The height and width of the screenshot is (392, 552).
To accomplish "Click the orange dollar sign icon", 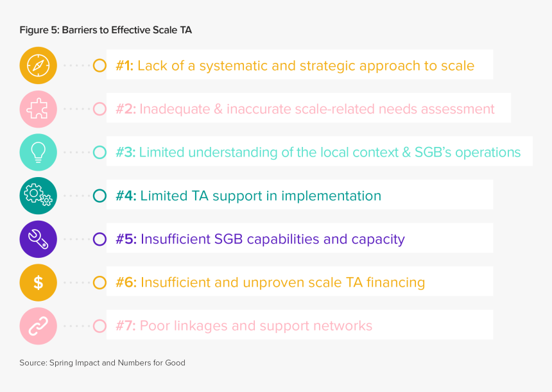I will point(38,282).
